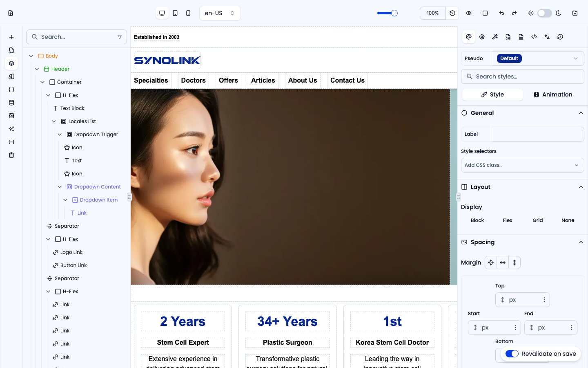Screen dimensions: 588x368
Task: Select the mobile viewport icon
Action: coord(188,13)
